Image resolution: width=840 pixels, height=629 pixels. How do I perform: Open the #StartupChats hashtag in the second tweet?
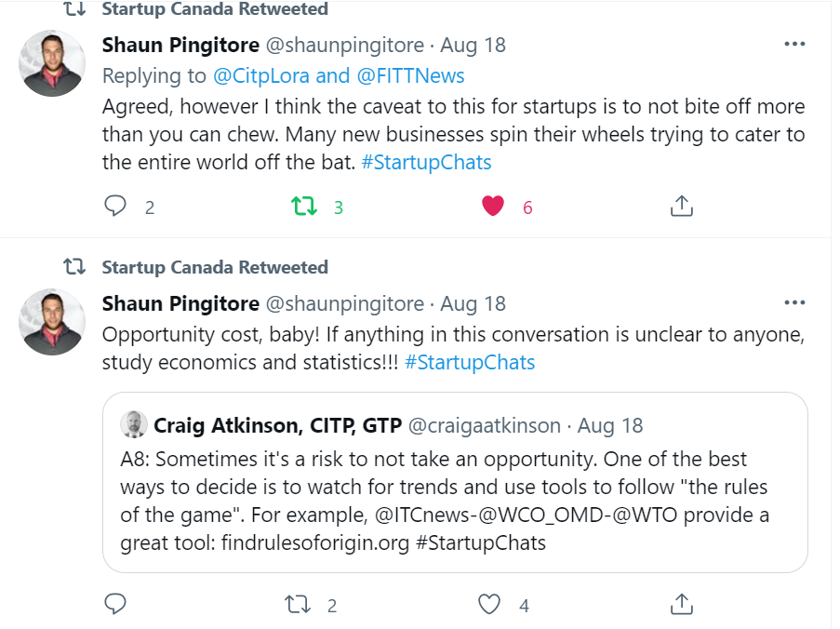(x=470, y=363)
